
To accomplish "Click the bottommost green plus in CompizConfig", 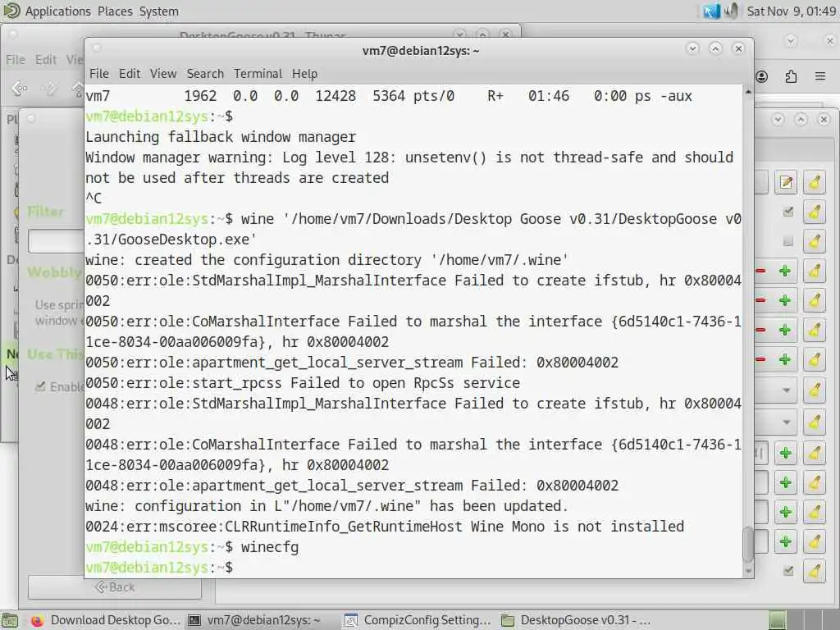I will pyautogui.click(x=785, y=541).
